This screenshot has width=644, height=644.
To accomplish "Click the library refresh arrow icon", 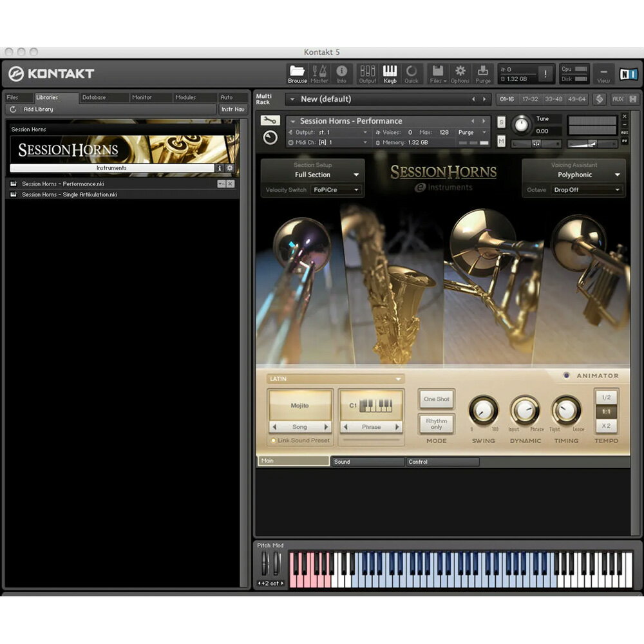I will pos(13,109).
